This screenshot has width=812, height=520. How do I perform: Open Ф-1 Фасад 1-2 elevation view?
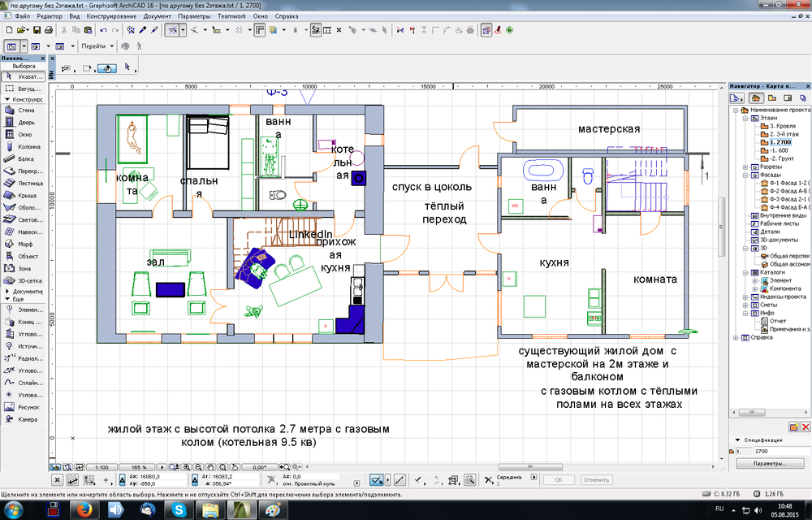784,183
